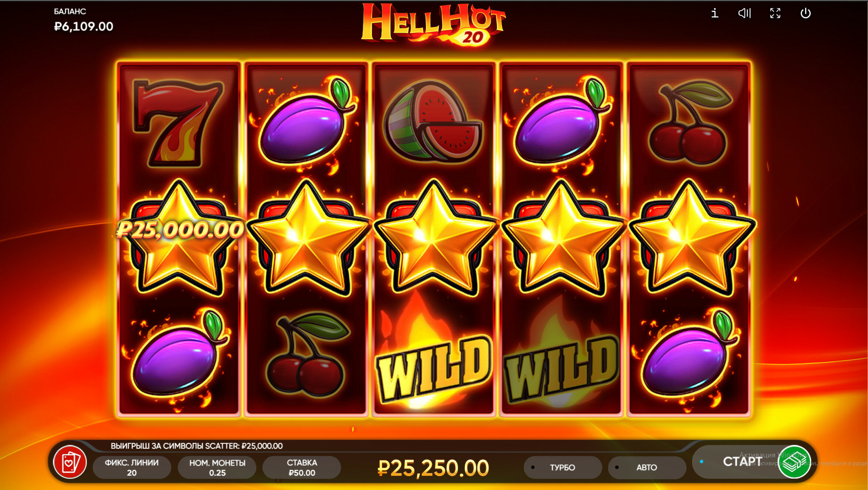Toggle Авто spin mode
Screen dimensions: 868x490
[x=647, y=467]
